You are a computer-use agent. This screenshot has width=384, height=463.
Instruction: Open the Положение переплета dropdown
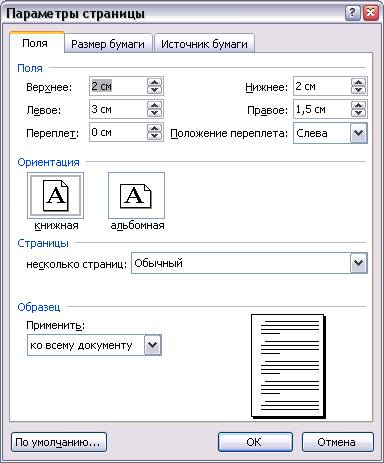[x=358, y=133]
